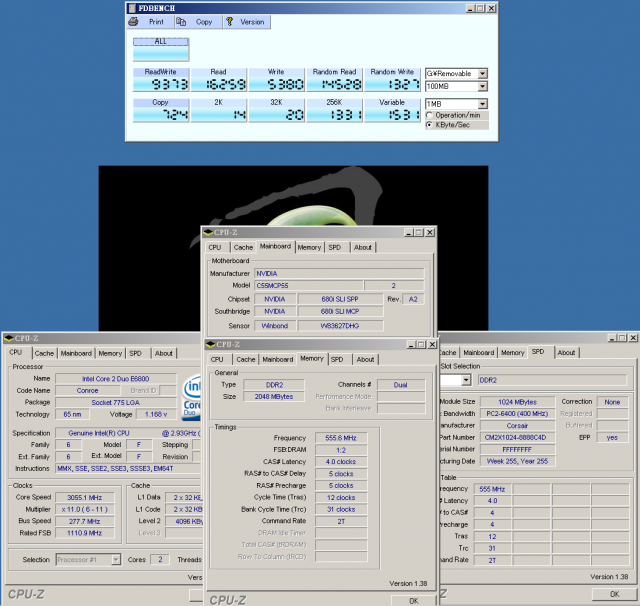Image resolution: width=640 pixels, height=606 pixels.
Task: Open Memory tab in SPD CPU-Z window
Action: click(512, 353)
